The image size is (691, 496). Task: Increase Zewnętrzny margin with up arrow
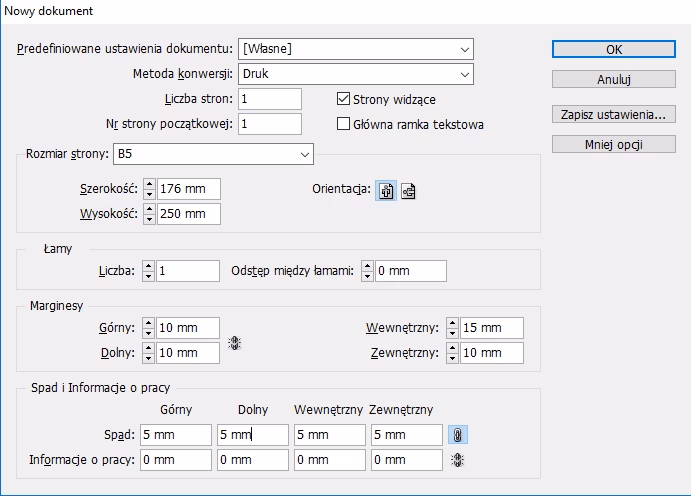click(x=452, y=348)
